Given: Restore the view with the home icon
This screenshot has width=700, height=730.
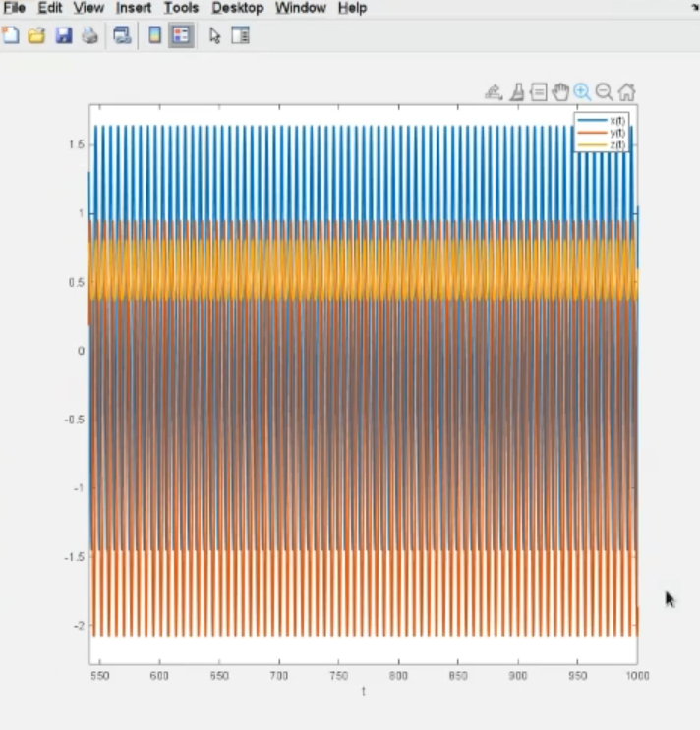Looking at the screenshot, I should point(626,92).
